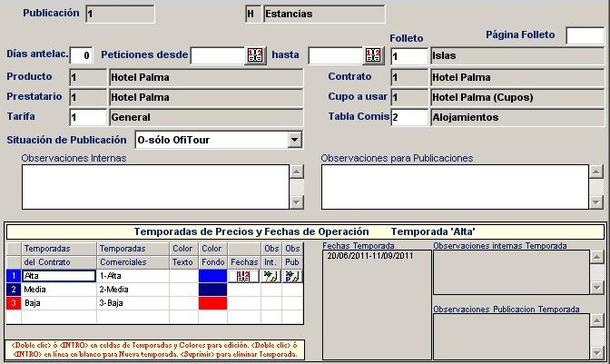Image resolution: width=610 pixels, height=364 pixels.
Task: Click the 20/06/2011-11/09/2011 date range entry
Action: pos(370,256)
